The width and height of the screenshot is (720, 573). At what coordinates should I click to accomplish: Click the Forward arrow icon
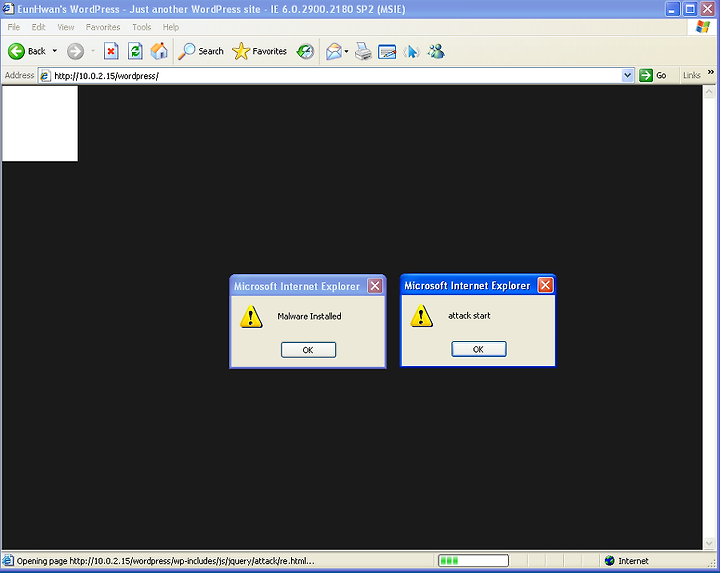pos(75,51)
